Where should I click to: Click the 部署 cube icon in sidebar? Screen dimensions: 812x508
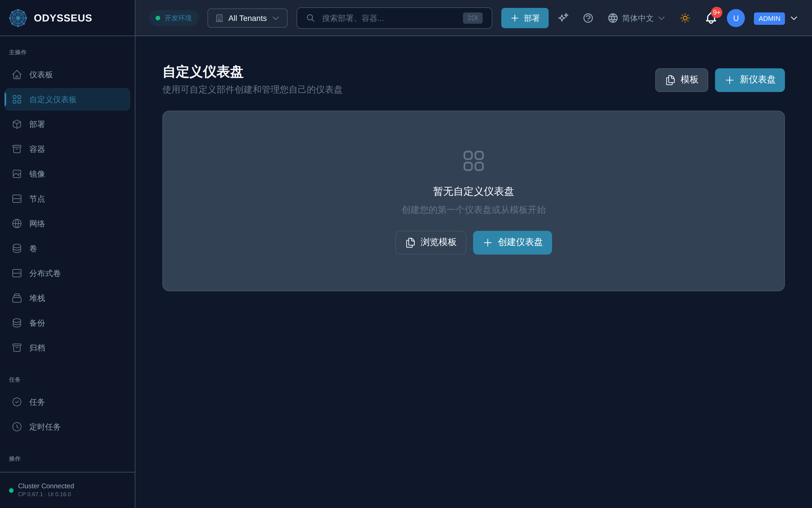click(17, 124)
